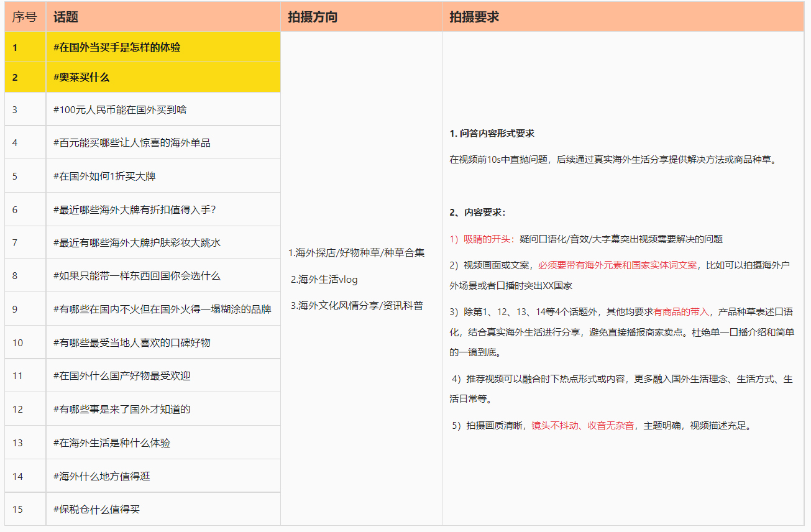
Task: Click the 序号 column header cell
Action: pyautogui.click(x=23, y=17)
